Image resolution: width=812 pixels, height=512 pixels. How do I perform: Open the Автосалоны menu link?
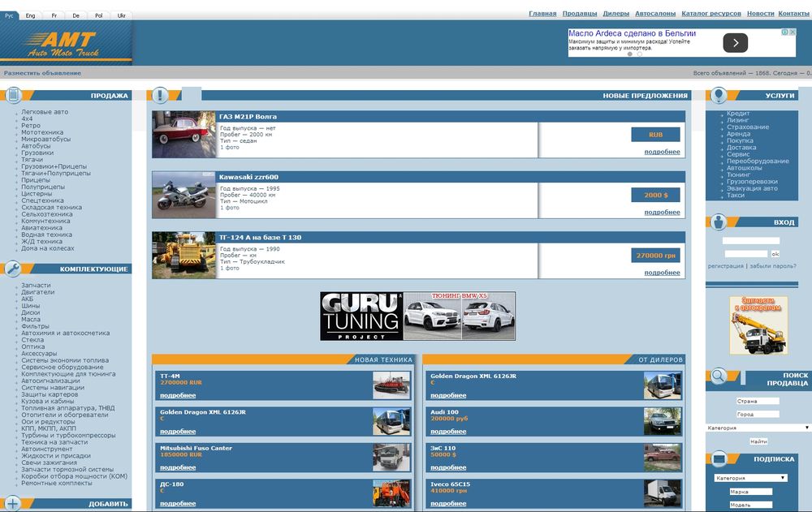coord(655,14)
